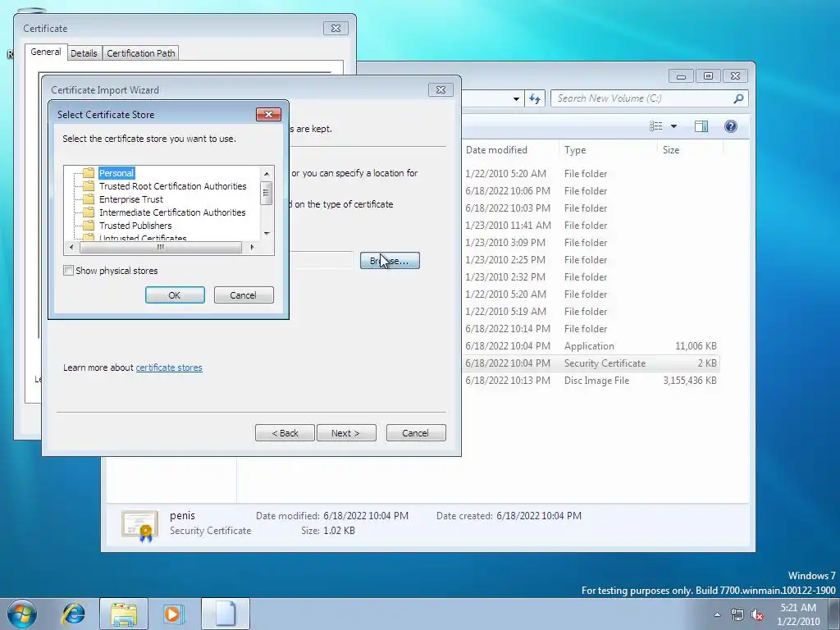Open Explorer help icon
Screen dimensions: 840x630
click(731, 126)
